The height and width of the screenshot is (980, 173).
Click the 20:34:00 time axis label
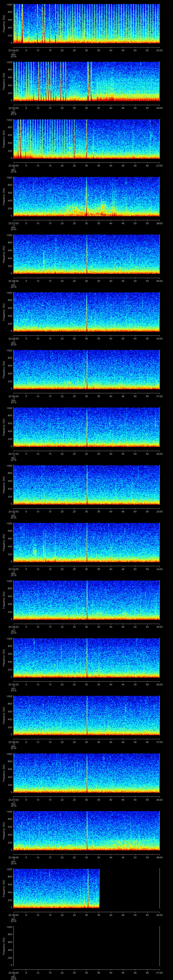point(14,627)
